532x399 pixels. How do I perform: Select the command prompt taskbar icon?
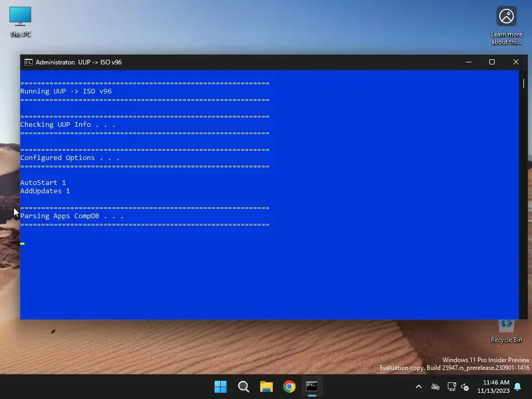(312, 387)
